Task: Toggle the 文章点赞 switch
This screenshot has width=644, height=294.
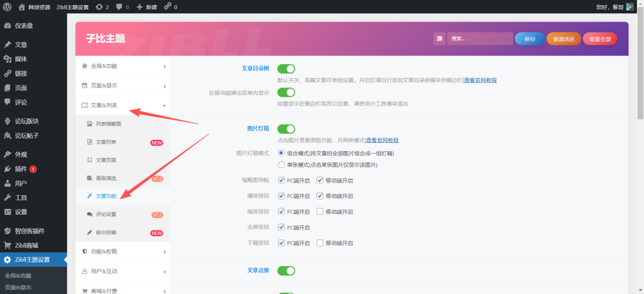Action: 286,271
